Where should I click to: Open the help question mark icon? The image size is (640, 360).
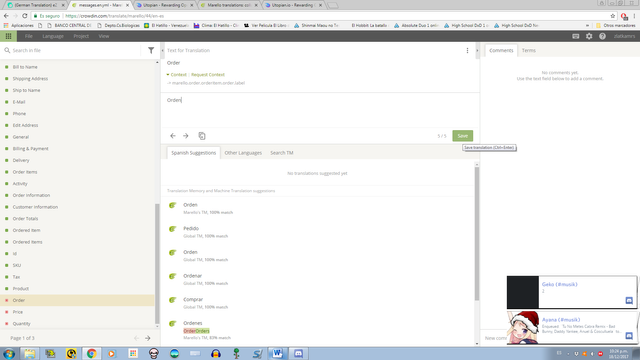602,36
